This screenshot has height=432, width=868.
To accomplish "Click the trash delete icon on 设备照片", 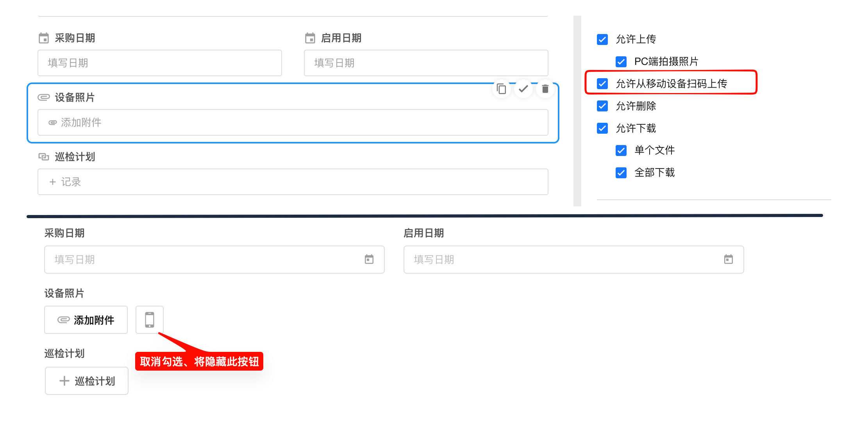I will pos(545,89).
